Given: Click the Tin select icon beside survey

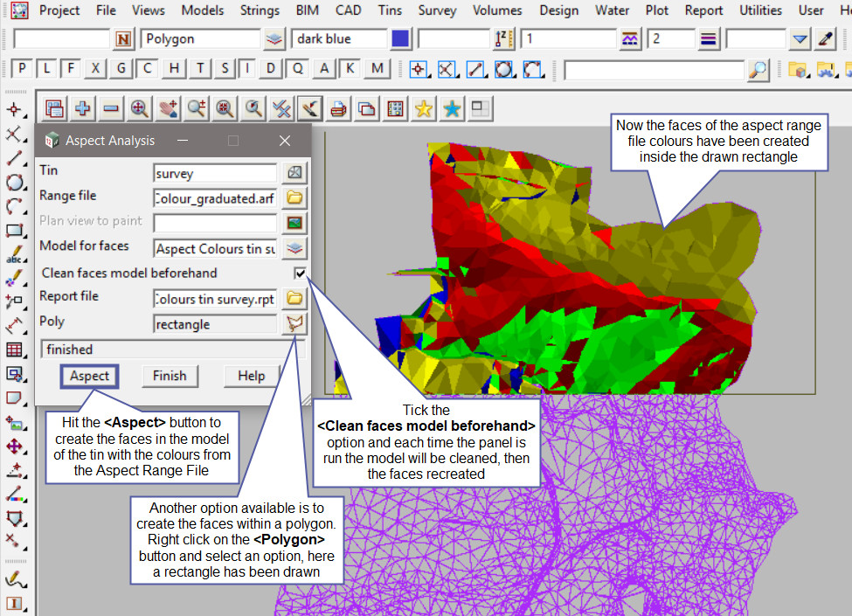Looking at the screenshot, I should [x=294, y=173].
